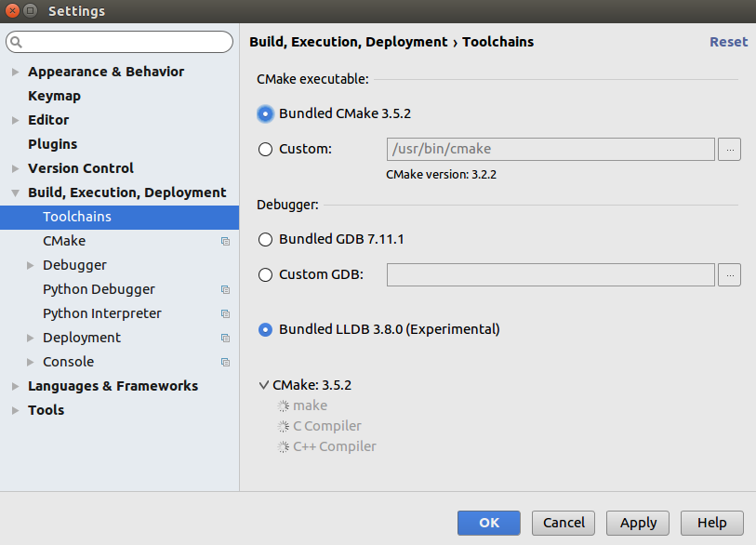Image resolution: width=756 pixels, height=545 pixels.
Task: Open Debugger settings page
Action: coord(74,265)
